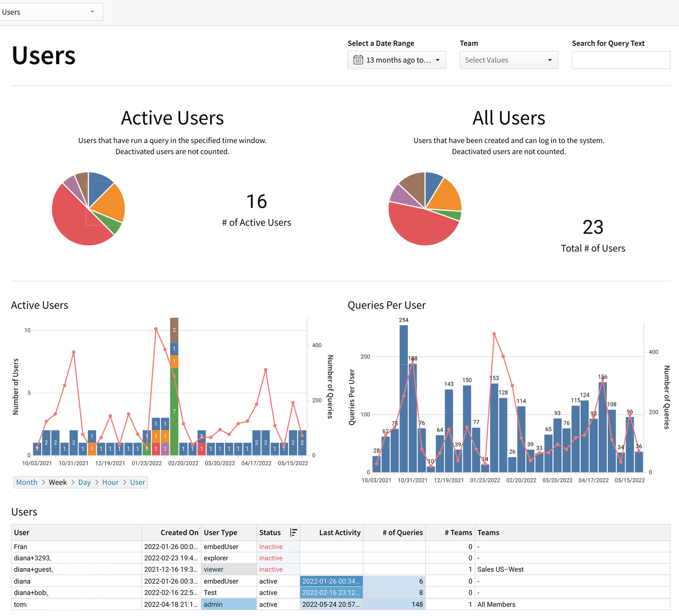The height and width of the screenshot is (616, 679).
Task: Click the calendar icon in the date range picker
Action: pyautogui.click(x=359, y=60)
